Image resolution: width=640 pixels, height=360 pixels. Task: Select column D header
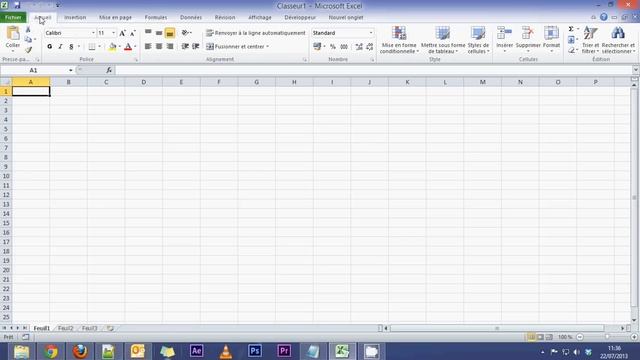point(144,82)
